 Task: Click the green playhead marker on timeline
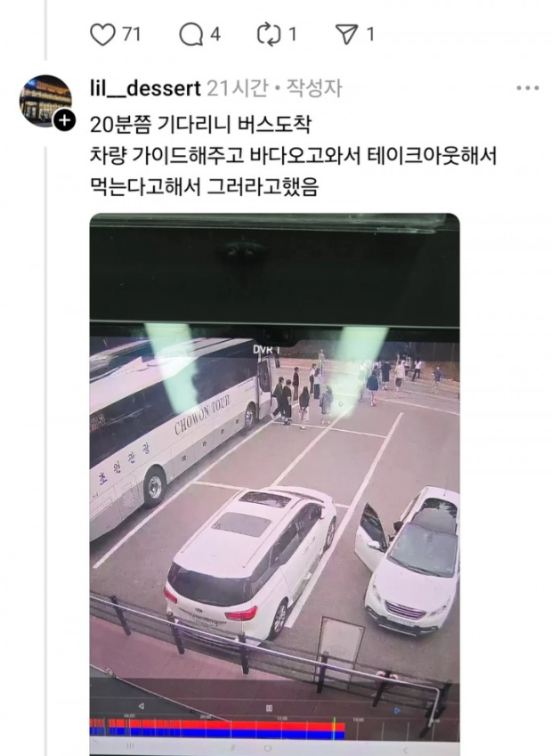[x=334, y=728]
